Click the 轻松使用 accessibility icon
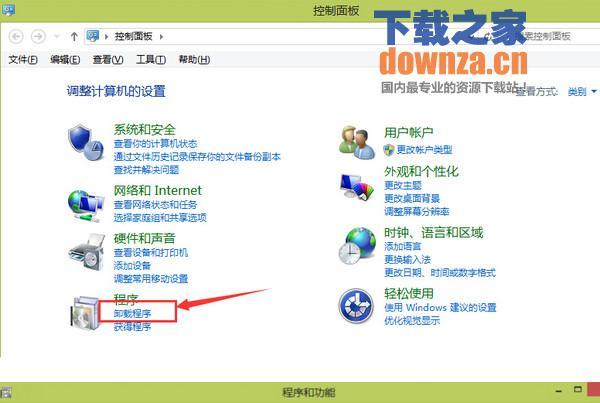The image size is (600, 403). [356, 306]
